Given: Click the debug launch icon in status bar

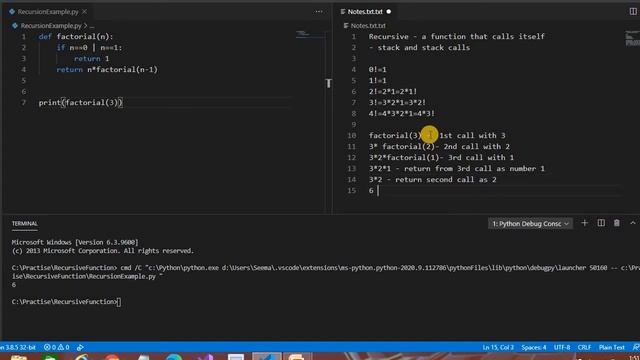Looking at the screenshot, I should (x=80, y=347).
